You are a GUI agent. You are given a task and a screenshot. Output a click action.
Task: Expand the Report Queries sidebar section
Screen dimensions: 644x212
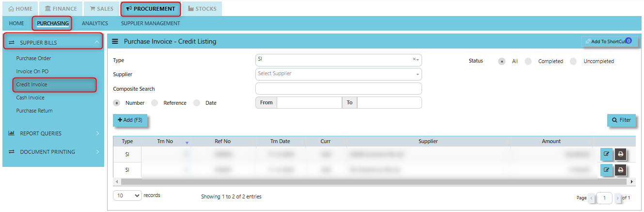(x=53, y=133)
